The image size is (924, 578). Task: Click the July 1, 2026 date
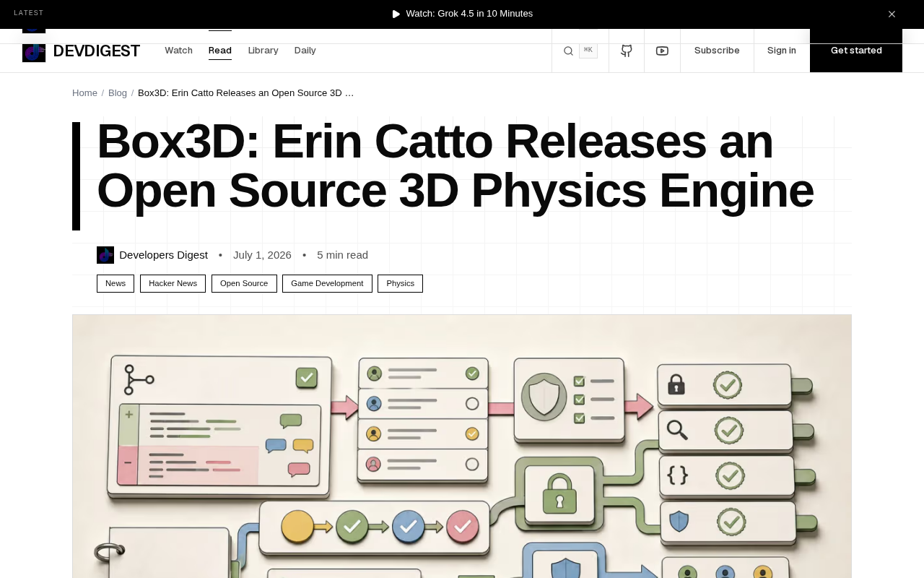pyautogui.click(x=262, y=255)
